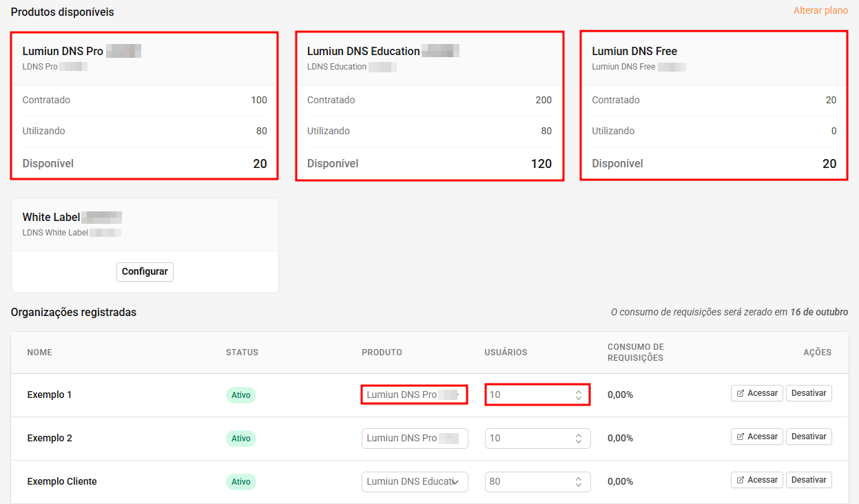Disable the Exemplo Cliente organization
This screenshot has height=504, width=859.
[809, 480]
